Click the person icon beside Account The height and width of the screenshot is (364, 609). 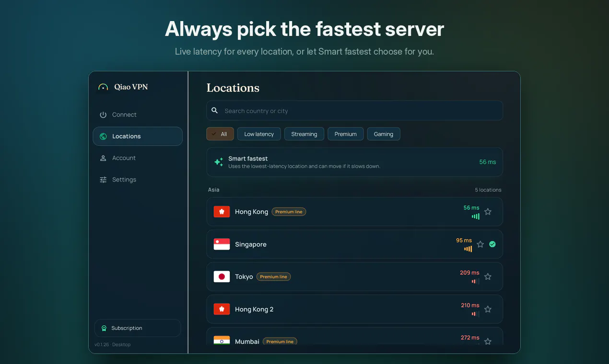[103, 158]
